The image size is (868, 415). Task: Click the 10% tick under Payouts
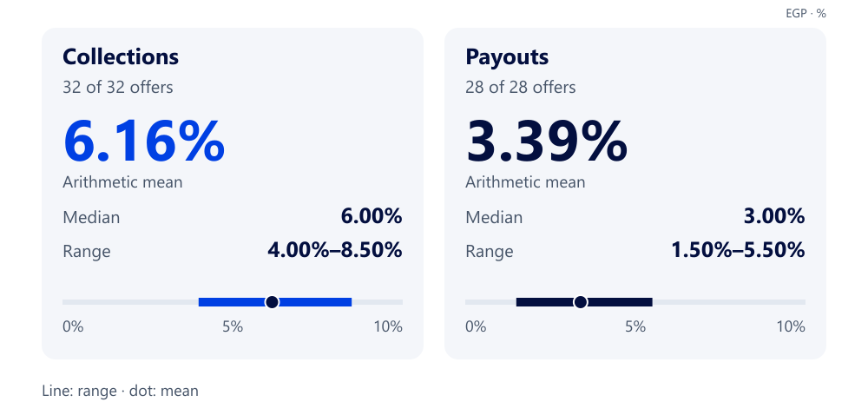click(791, 326)
